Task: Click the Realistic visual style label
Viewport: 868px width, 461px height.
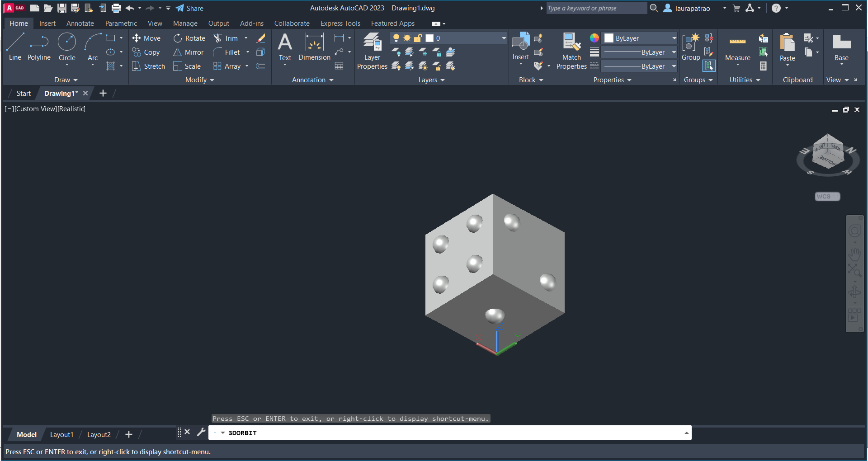Action: click(71, 109)
